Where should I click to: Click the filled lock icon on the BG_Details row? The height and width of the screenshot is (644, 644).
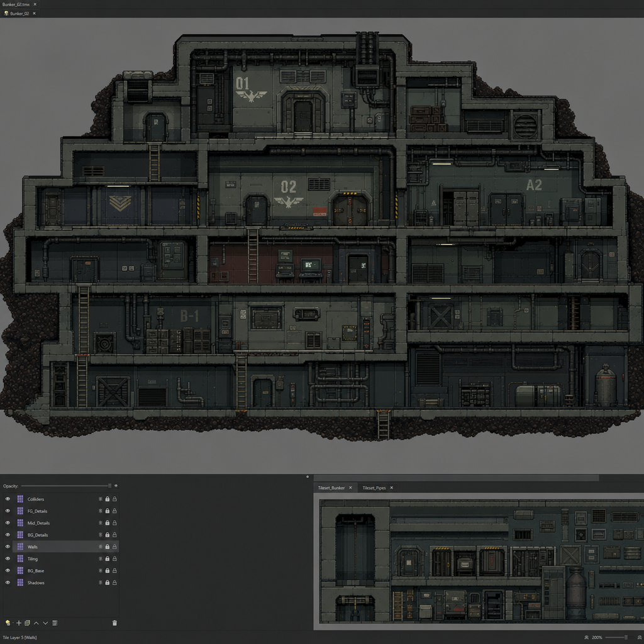tap(107, 535)
